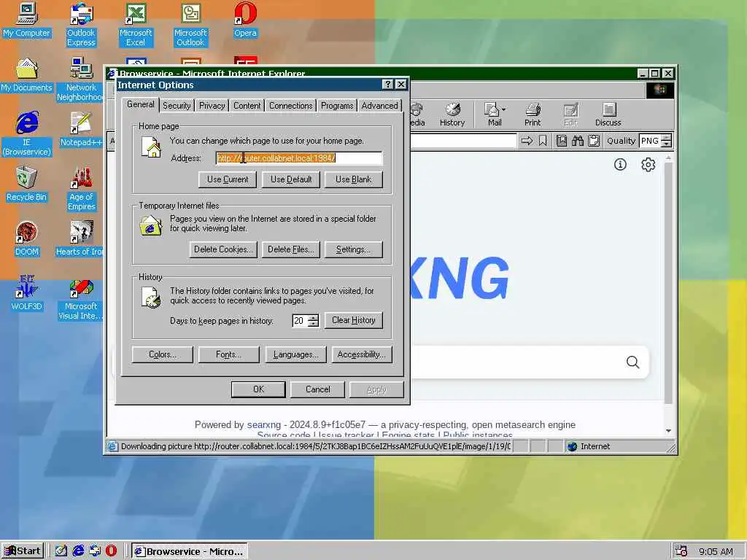Switch to the Programs tab
The height and width of the screenshot is (560, 747).
point(337,106)
